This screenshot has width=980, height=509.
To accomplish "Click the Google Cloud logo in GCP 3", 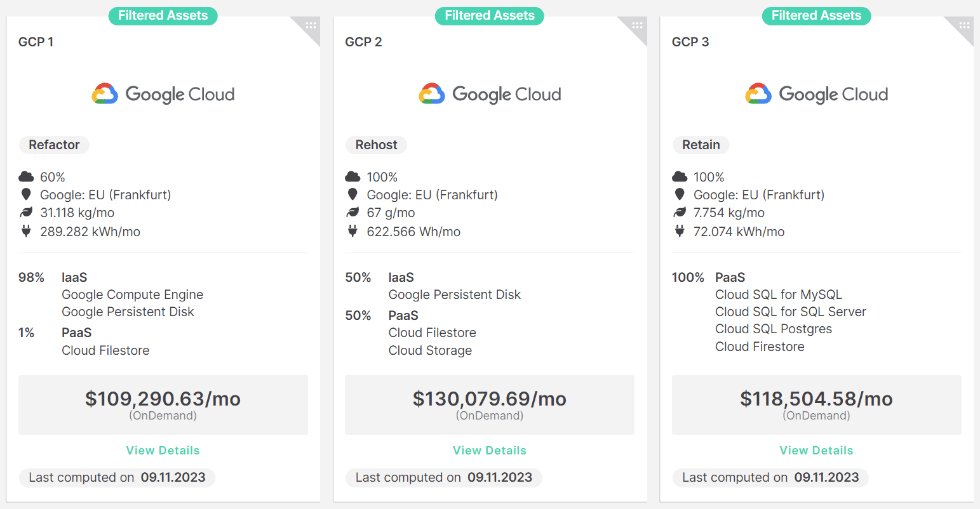I will click(x=816, y=95).
